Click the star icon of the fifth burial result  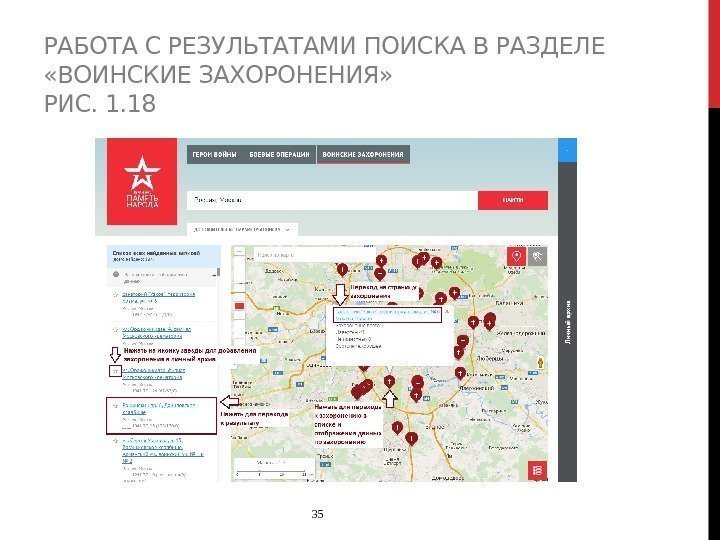(x=116, y=441)
